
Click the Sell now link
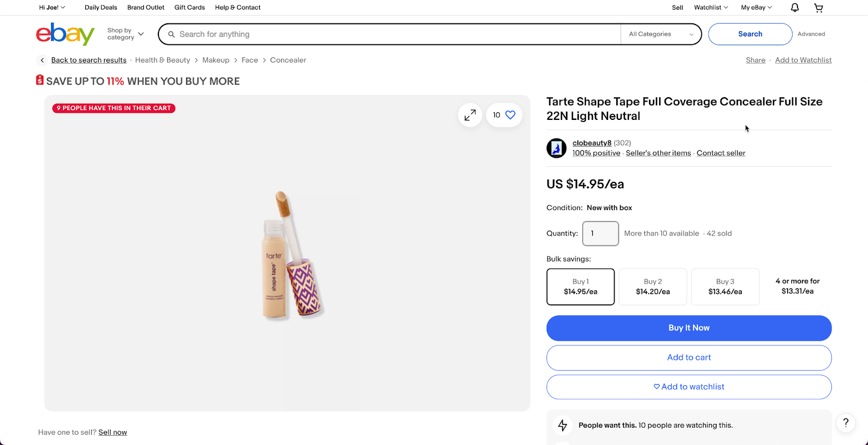113,433
